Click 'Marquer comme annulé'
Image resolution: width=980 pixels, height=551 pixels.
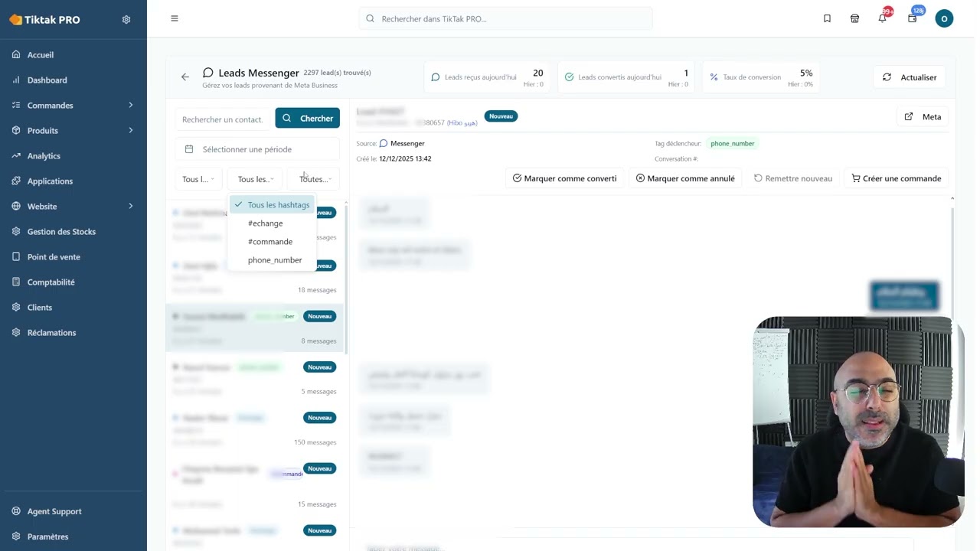point(685,178)
